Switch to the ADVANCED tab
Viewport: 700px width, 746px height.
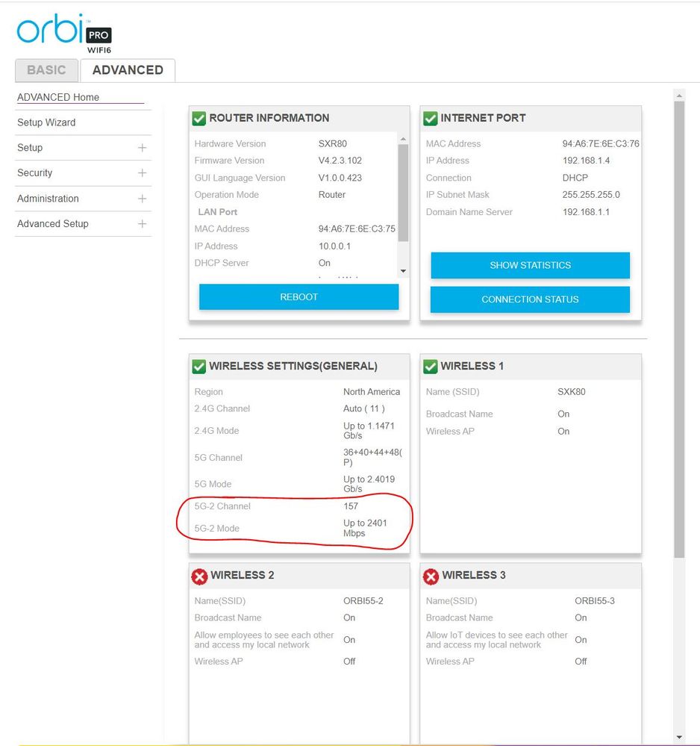[x=128, y=70]
